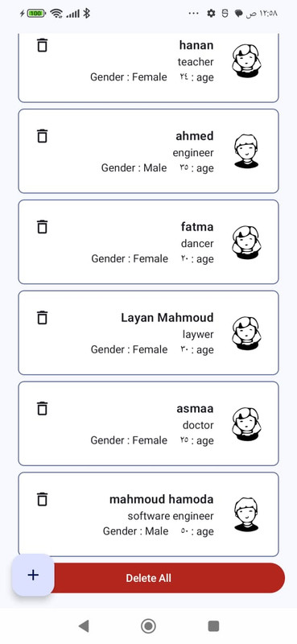Tap trash icon on asmaa's card
The height and width of the screenshot is (644, 297).
point(43,408)
